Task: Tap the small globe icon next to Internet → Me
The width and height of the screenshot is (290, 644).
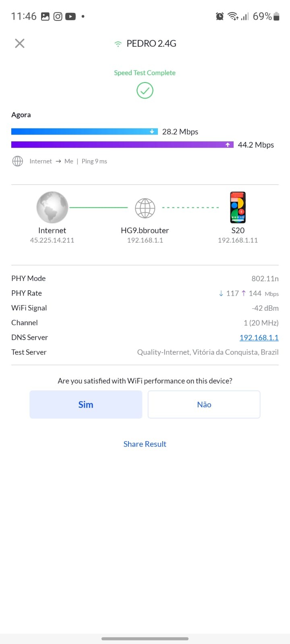Action: coord(18,161)
